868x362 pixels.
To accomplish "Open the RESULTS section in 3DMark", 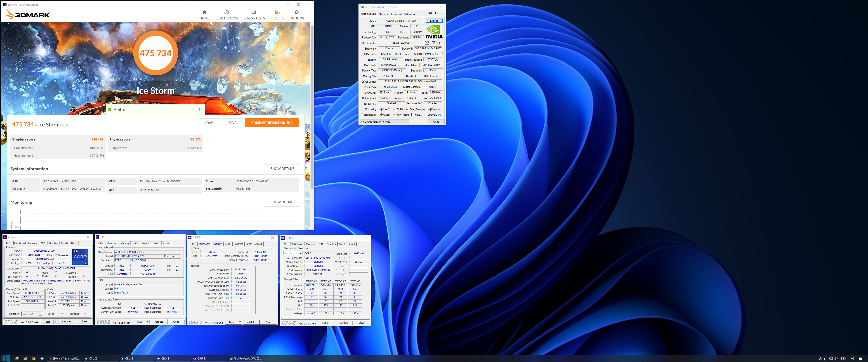I will click(277, 15).
